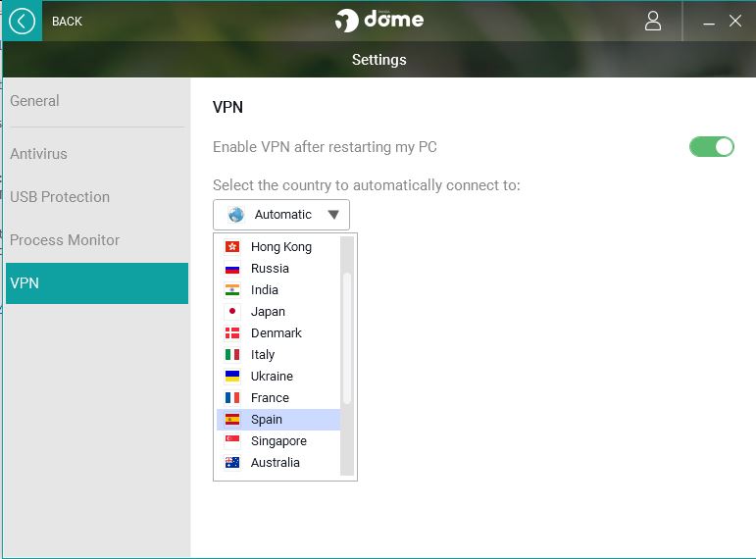Disable VPN after restarting PC toggle
Viewport: 756px width, 559px height.
pyautogui.click(x=711, y=147)
